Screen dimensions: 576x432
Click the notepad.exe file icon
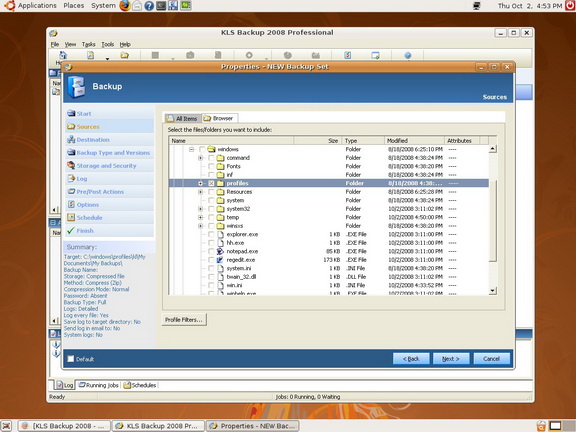tap(220, 251)
